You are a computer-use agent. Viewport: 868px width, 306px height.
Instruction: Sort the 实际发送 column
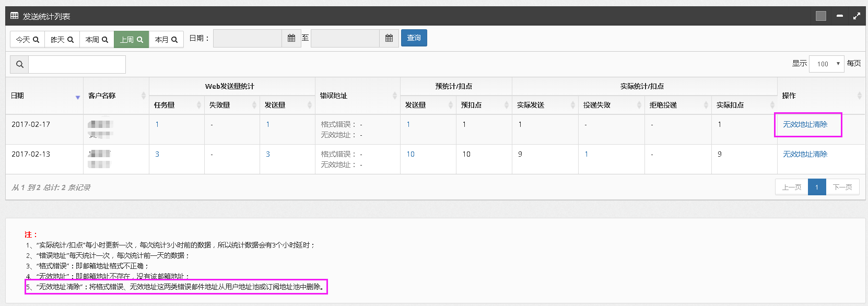572,105
